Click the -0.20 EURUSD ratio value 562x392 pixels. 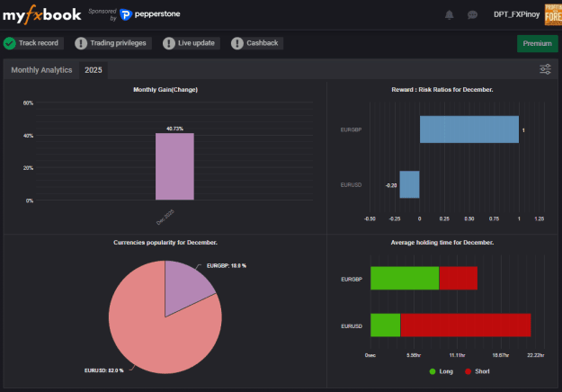pos(391,185)
